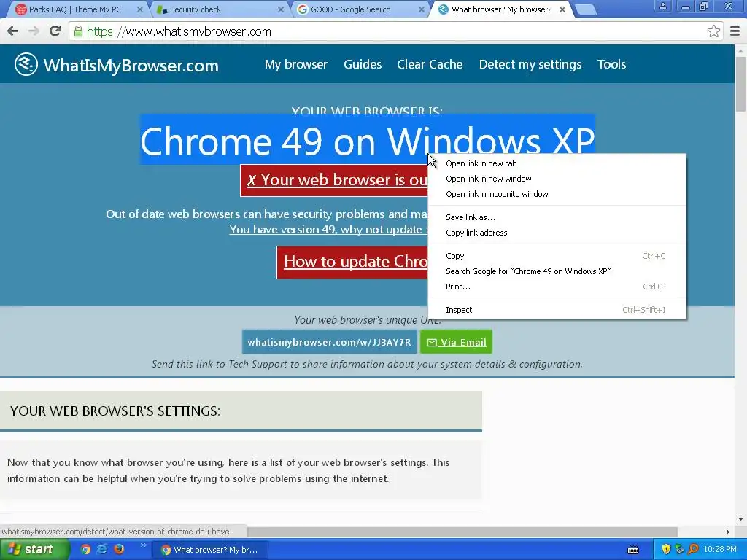Click Your web browser is out of date
The image size is (747, 560).
tap(334, 180)
